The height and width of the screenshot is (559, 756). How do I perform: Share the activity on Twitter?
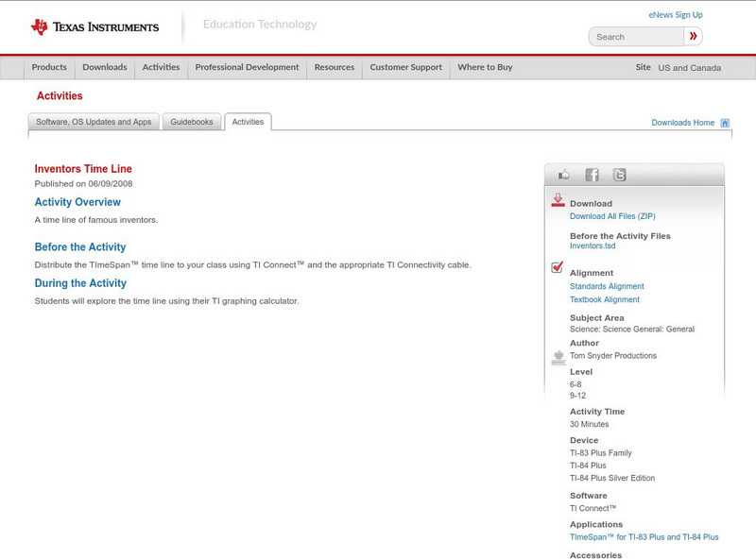click(x=619, y=175)
